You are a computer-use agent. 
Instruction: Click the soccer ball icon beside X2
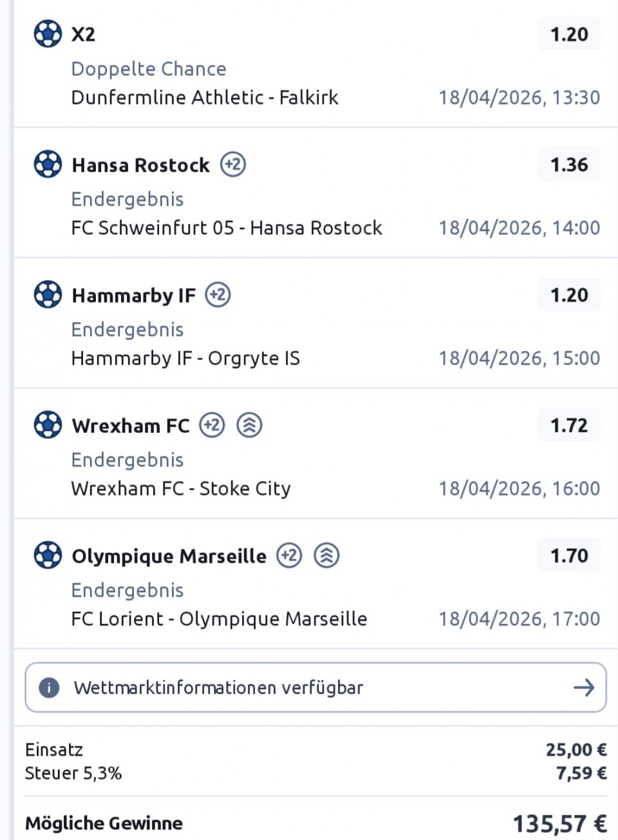(x=48, y=33)
